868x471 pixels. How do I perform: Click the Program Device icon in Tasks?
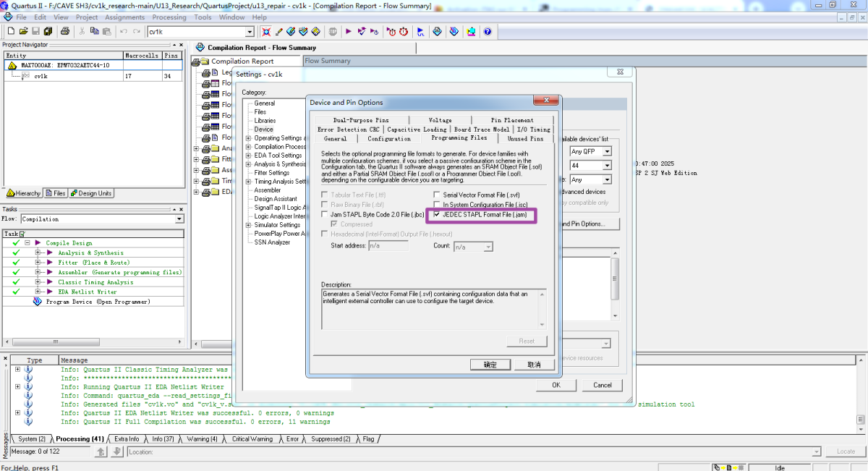click(x=38, y=302)
